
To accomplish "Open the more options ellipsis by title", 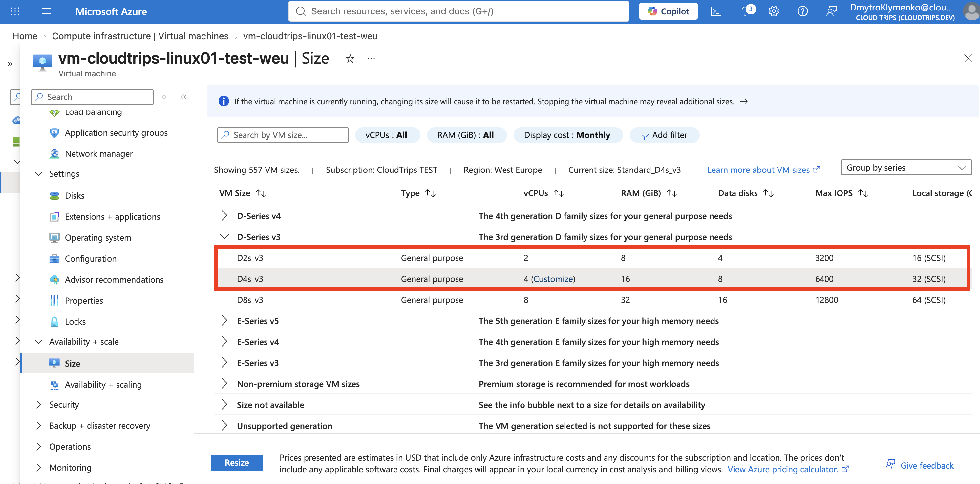I will (371, 59).
